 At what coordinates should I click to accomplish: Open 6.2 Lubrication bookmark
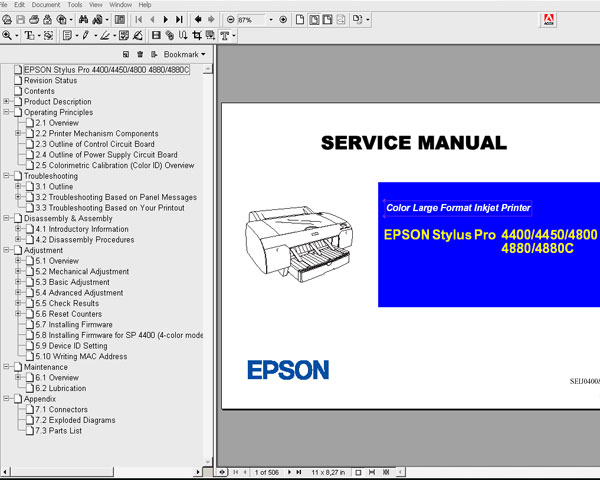pos(61,388)
